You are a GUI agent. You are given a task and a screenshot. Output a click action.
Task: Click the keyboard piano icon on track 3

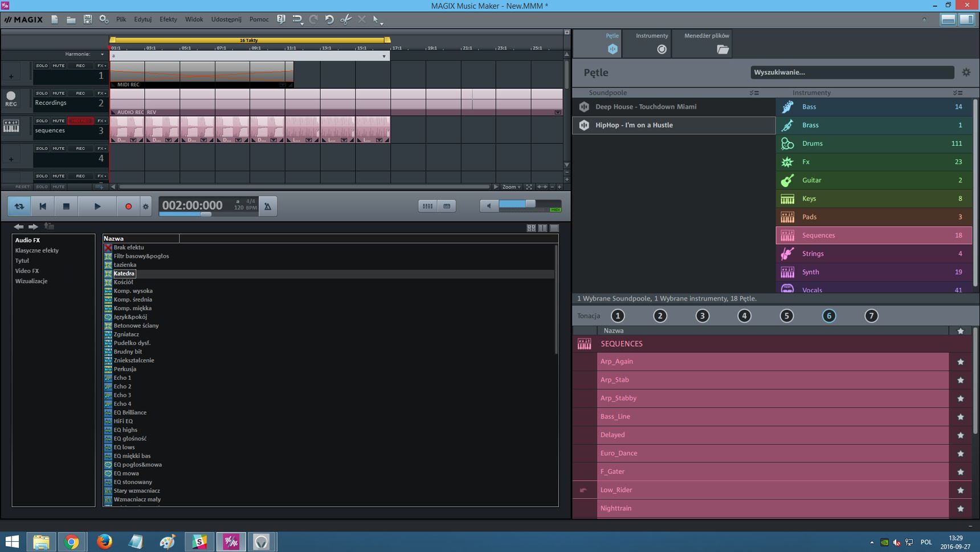(x=11, y=126)
